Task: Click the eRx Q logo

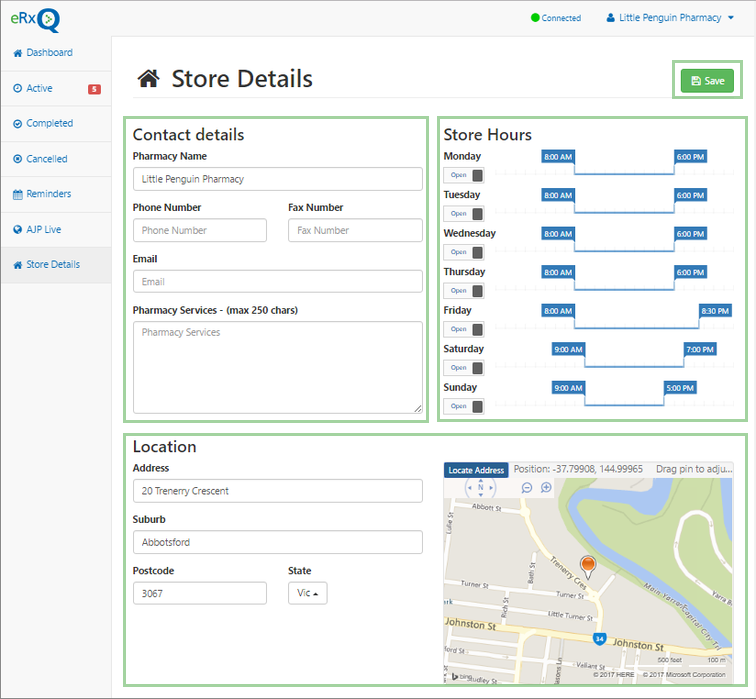Action: [35, 20]
